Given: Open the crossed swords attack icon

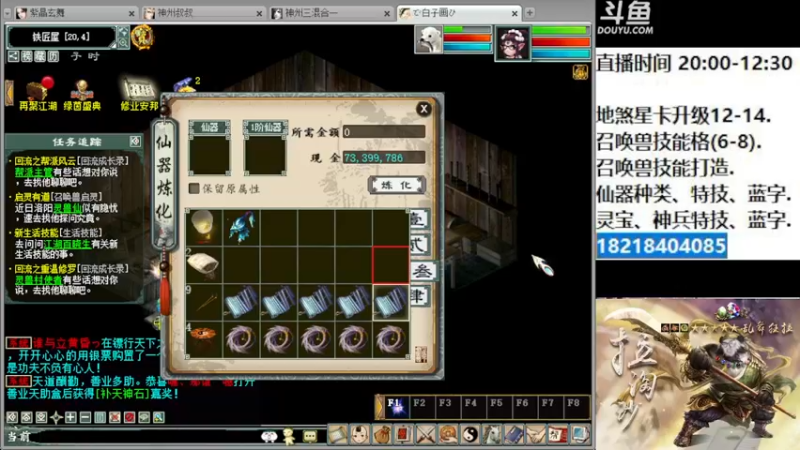Looking at the screenshot, I should click(x=426, y=435).
